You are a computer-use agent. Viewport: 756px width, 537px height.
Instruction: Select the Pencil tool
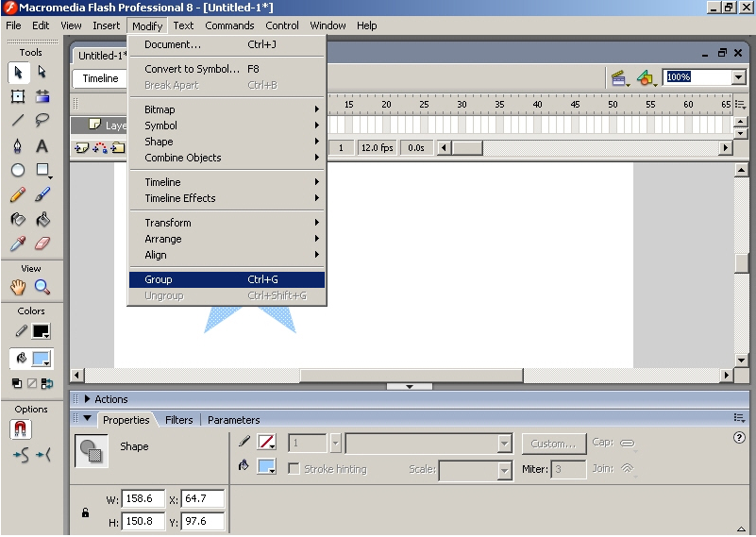pos(18,194)
